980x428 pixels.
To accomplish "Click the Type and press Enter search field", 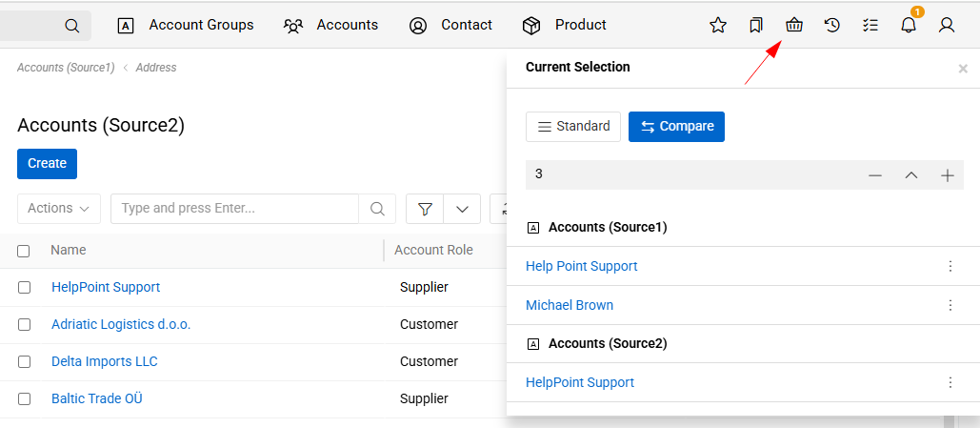I will pos(234,209).
